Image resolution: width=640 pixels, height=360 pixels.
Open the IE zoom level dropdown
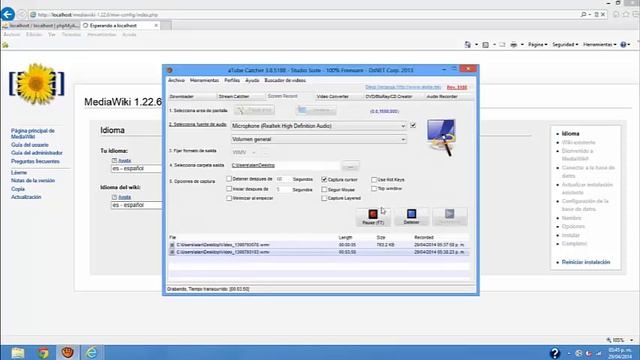click(x=631, y=340)
